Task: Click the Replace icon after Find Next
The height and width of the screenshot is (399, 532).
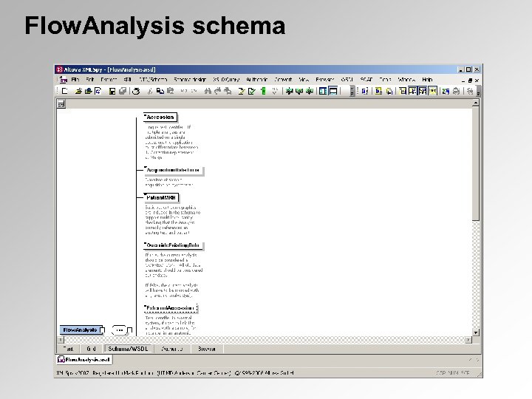Action: tap(228, 91)
